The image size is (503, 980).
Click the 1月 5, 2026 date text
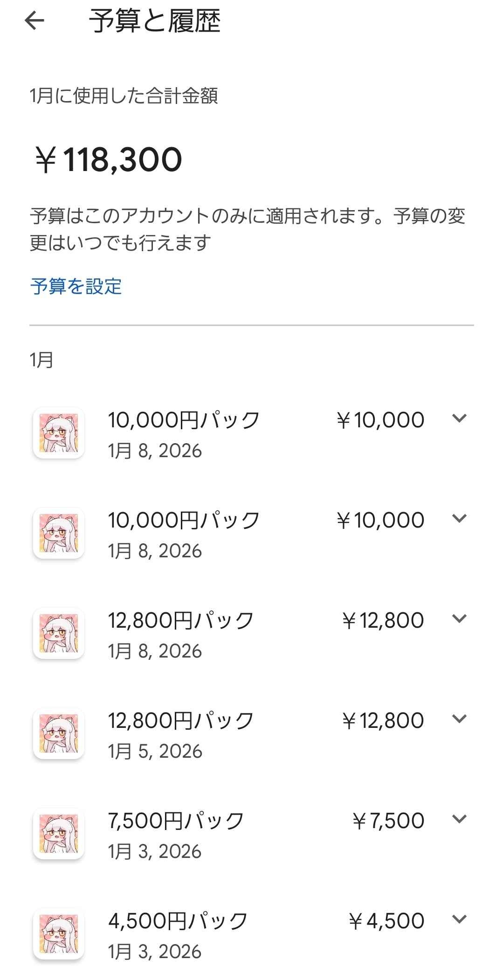tap(155, 751)
